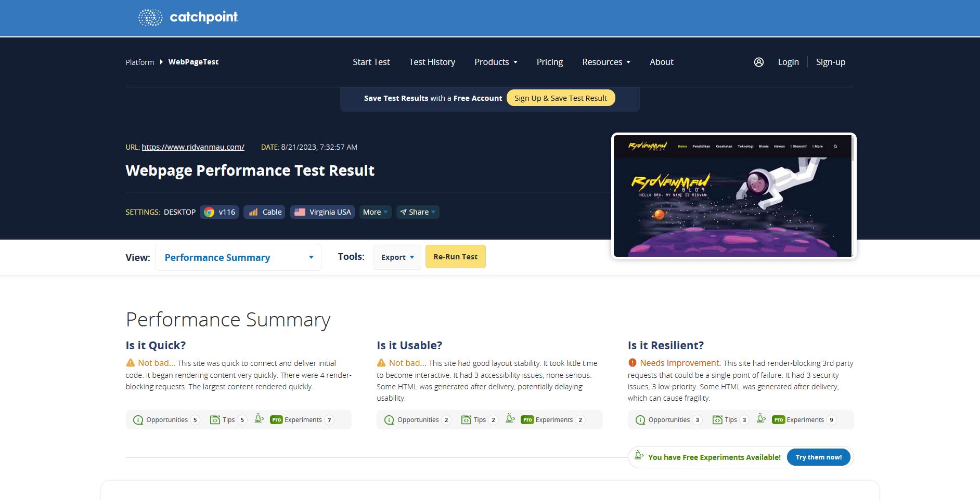
Task: Click the flask experiments icon in the Usable section
Action: [x=510, y=418]
